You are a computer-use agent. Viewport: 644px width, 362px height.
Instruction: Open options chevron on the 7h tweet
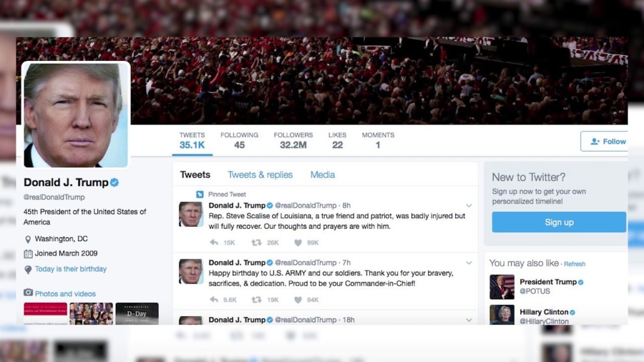point(469,263)
